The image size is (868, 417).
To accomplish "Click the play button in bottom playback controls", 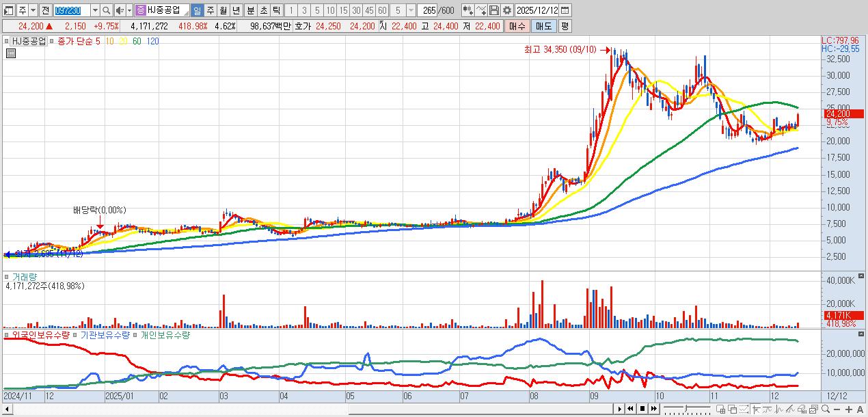I will pos(620,409).
